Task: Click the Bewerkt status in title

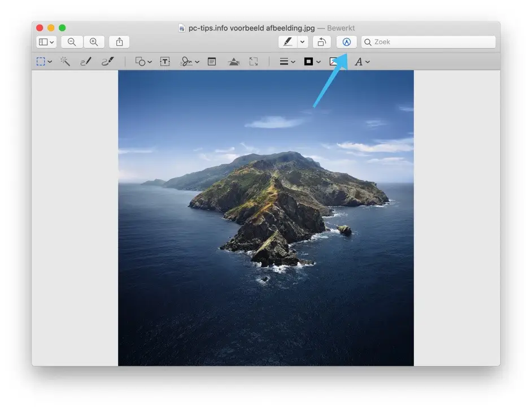Action: coord(341,28)
